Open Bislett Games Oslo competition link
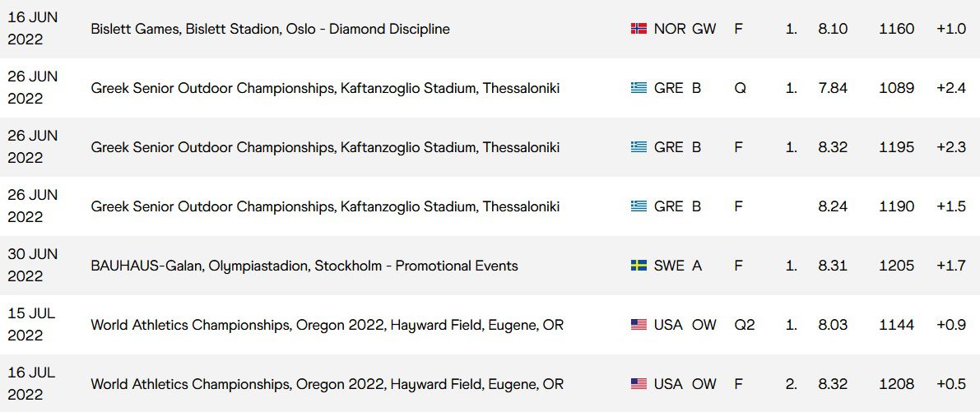This screenshot has height=412, width=980. pos(270,29)
